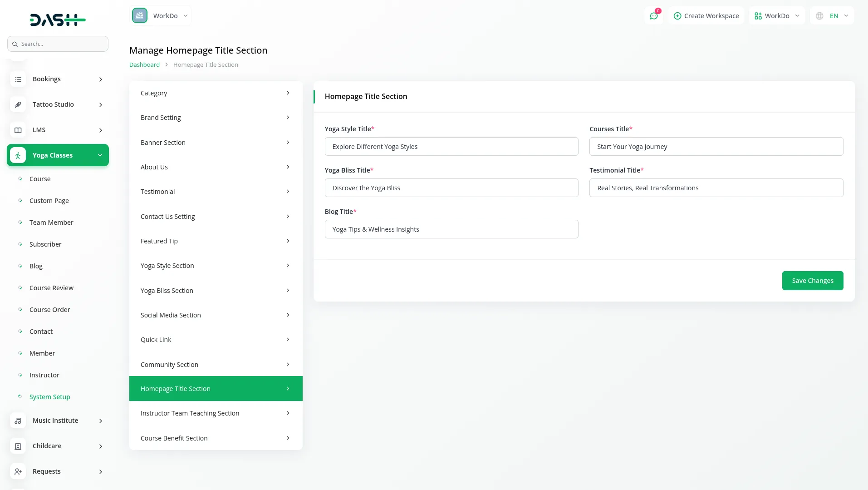Click the Create Workspace button

click(706, 16)
